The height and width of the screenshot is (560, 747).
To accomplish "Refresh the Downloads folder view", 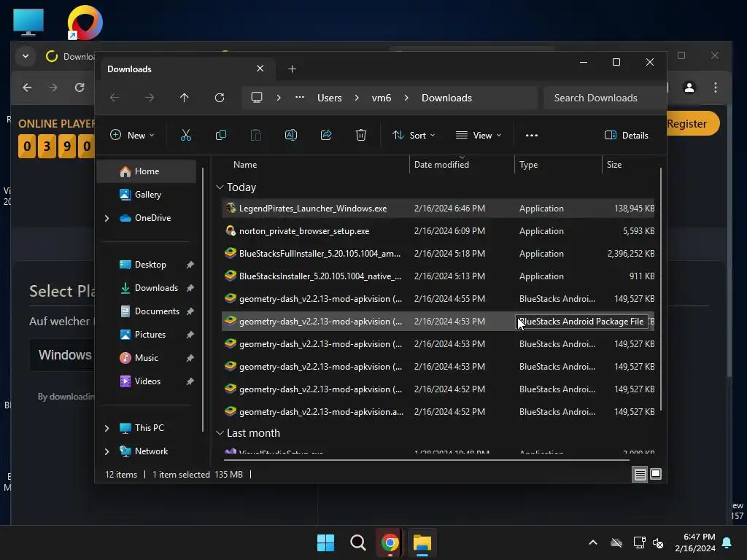I will tap(220, 98).
